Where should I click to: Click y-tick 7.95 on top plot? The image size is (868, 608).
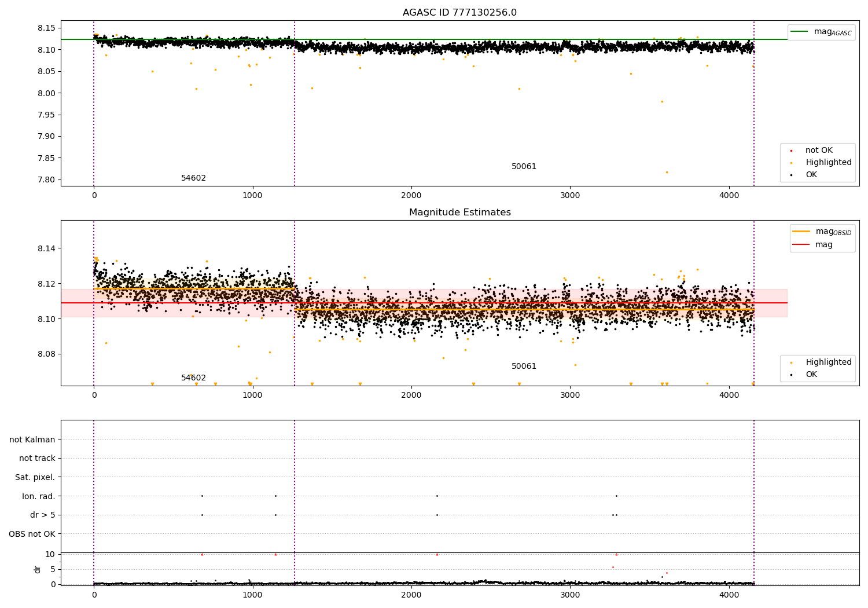[46, 115]
